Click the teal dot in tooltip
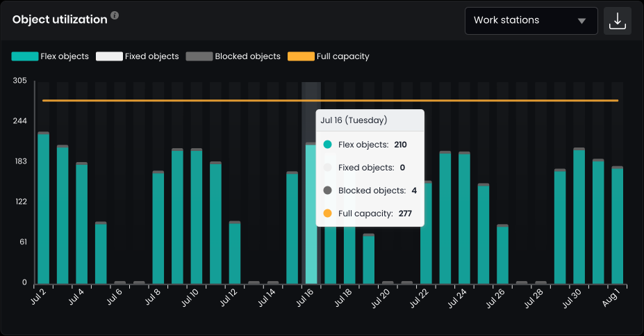Screen dimensions: 644x336 point(328,145)
